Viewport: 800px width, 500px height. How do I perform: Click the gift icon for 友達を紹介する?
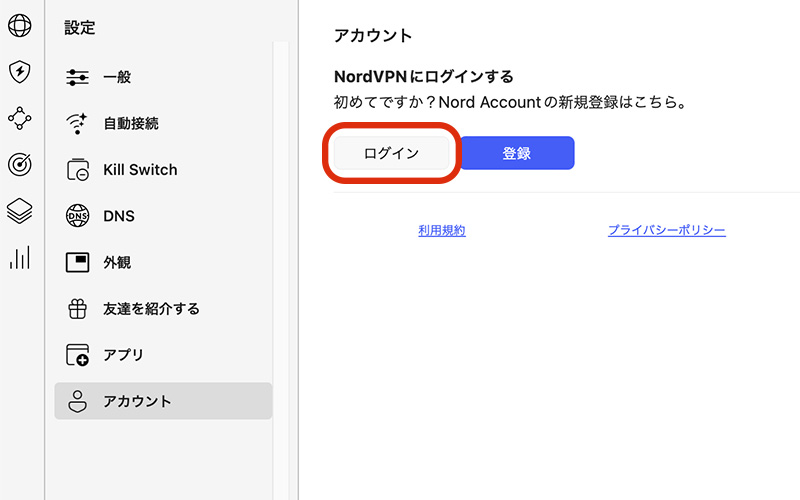click(78, 309)
